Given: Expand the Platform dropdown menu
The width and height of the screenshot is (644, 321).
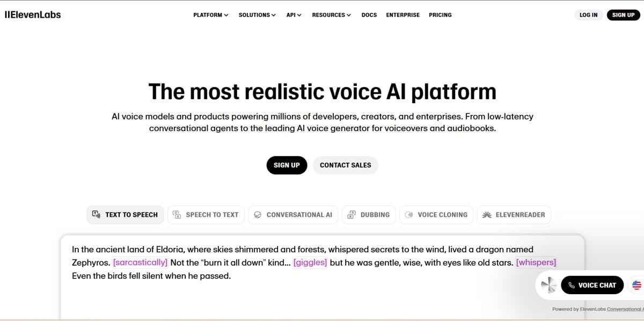Looking at the screenshot, I should pos(210,15).
